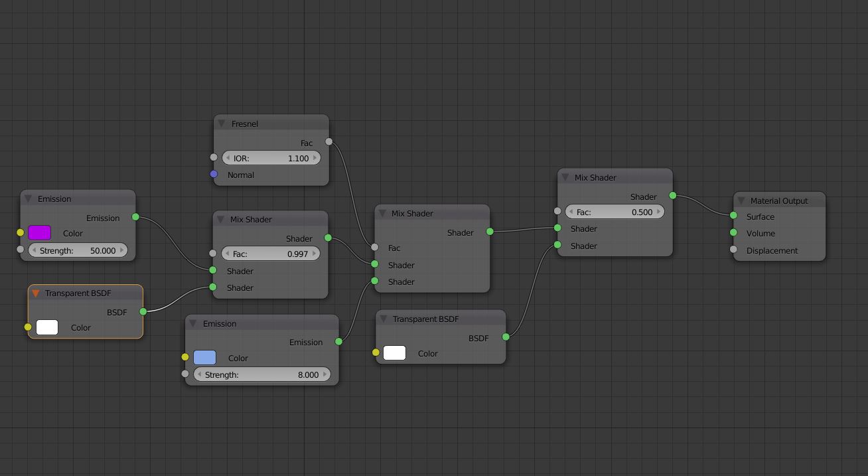868x476 pixels.
Task: Click the Shader output socket of the Fac 0.500 Mix Shader
Action: point(673,195)
